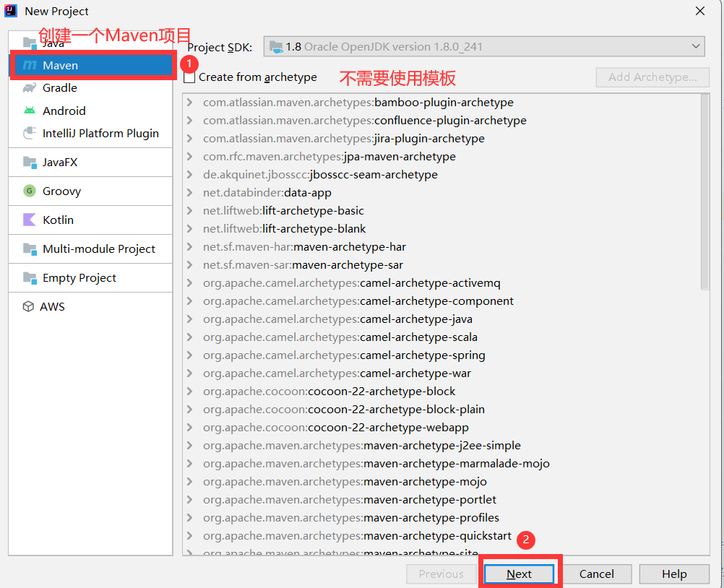Expand jira-plugin-archetype node
This screenshot has height=588, width=724.
[189, 138]
